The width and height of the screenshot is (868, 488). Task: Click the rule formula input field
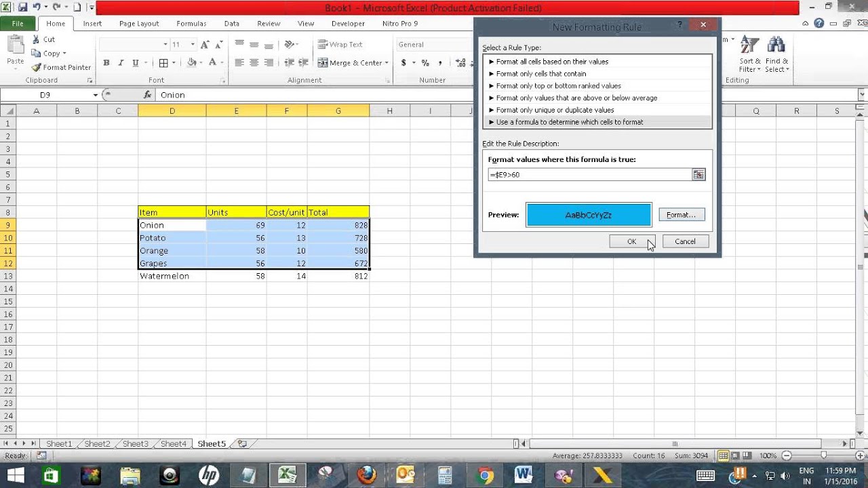(x=590, y=175)
